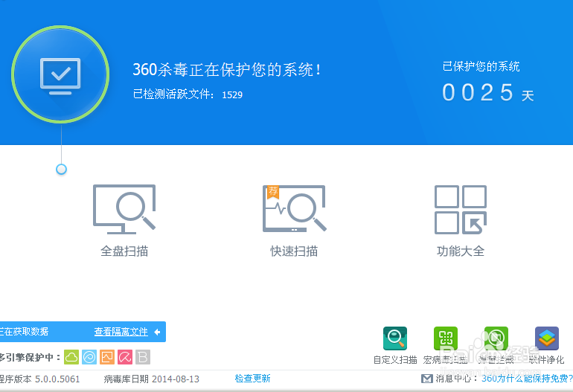Click the 全盘扫描 label text

click(x=124, y=251)
